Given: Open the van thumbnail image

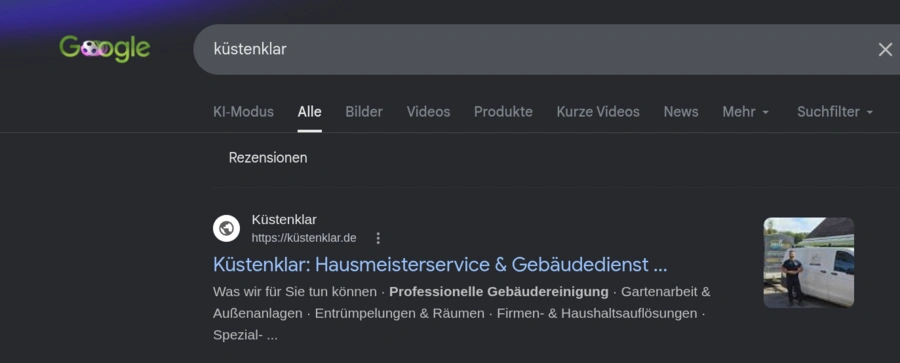Looking at the screenshot, I should (x=808, y=262).
